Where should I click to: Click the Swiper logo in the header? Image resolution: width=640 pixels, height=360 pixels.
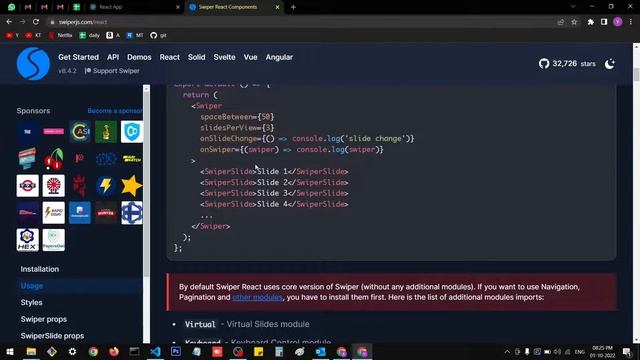pyautogui.click(x=33, y=64)
